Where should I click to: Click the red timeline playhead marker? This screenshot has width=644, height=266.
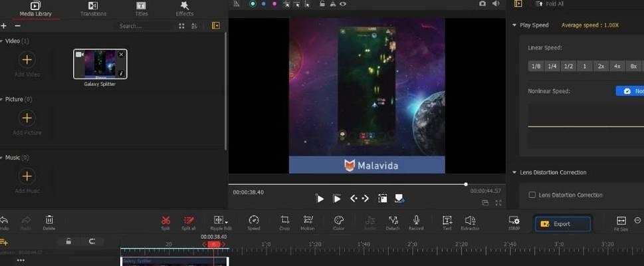[x=213, y=244]
